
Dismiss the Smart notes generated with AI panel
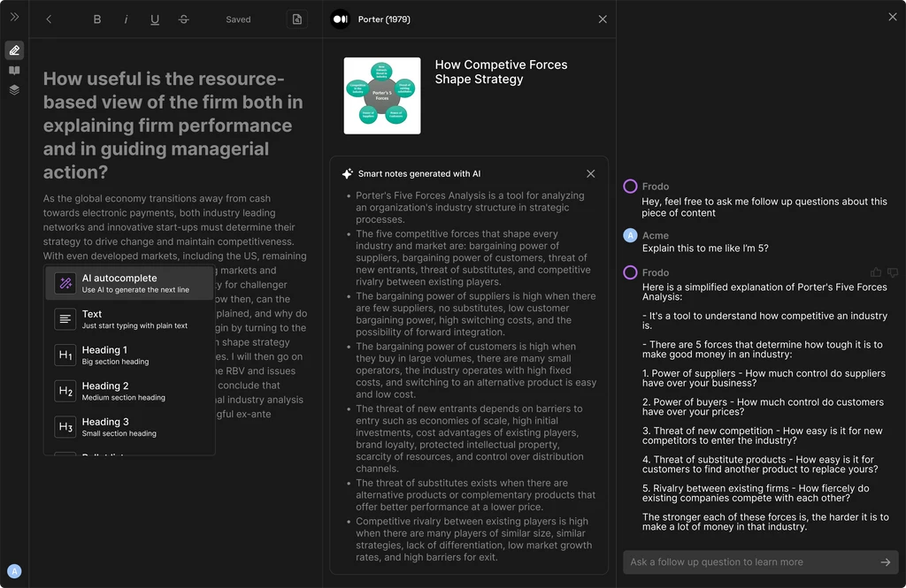pos(590,173)
